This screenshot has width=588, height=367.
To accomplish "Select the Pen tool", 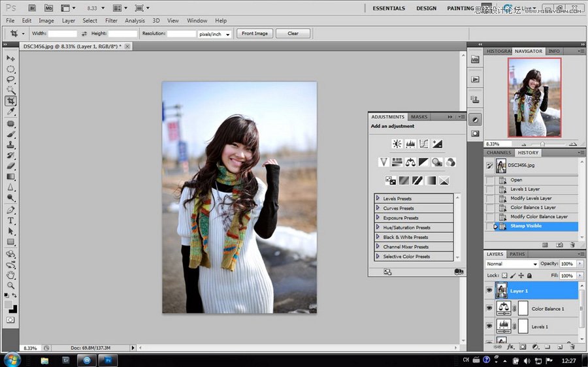I will [x=10, y=210].
